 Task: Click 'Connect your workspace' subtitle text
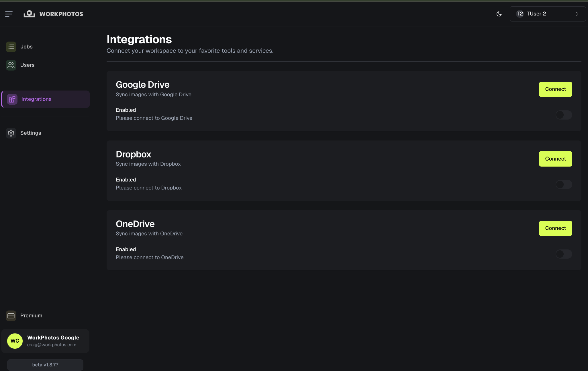(190, 51)
